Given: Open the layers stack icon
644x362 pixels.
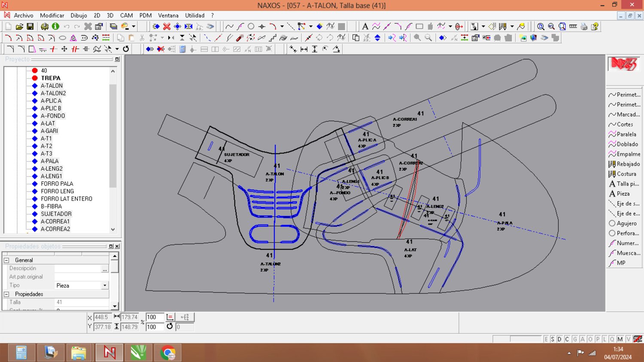Looking at the screenshot, I should click(x=113, y=27).
